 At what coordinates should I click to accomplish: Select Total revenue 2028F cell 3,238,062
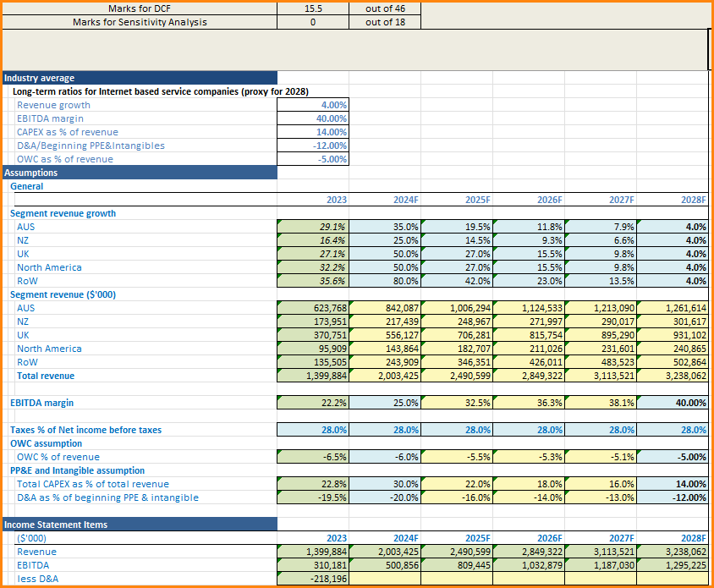[673, 376]
